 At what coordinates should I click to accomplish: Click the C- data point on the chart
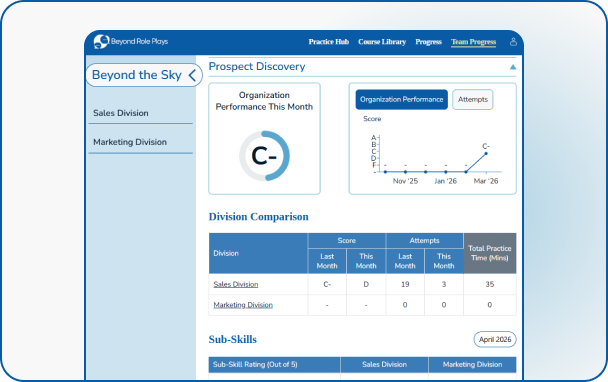coord(486,154)
